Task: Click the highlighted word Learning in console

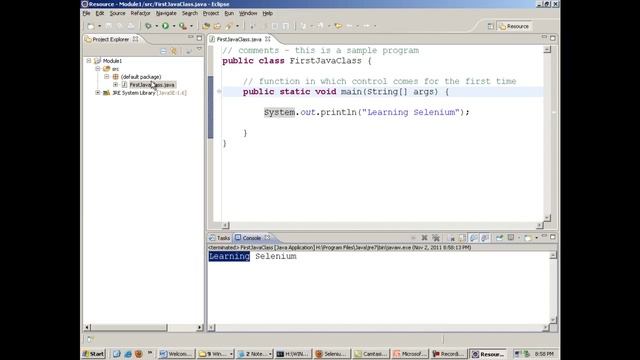Action: (x=229, y=256)
